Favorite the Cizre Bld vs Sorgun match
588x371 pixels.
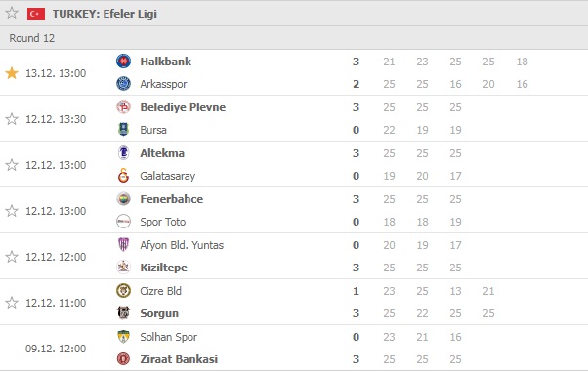[x=12, y=303]
